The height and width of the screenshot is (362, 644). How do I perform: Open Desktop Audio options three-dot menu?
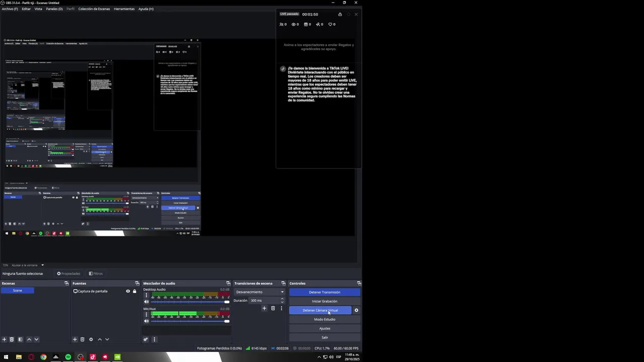pyautogui.click(x=146, y=296)
